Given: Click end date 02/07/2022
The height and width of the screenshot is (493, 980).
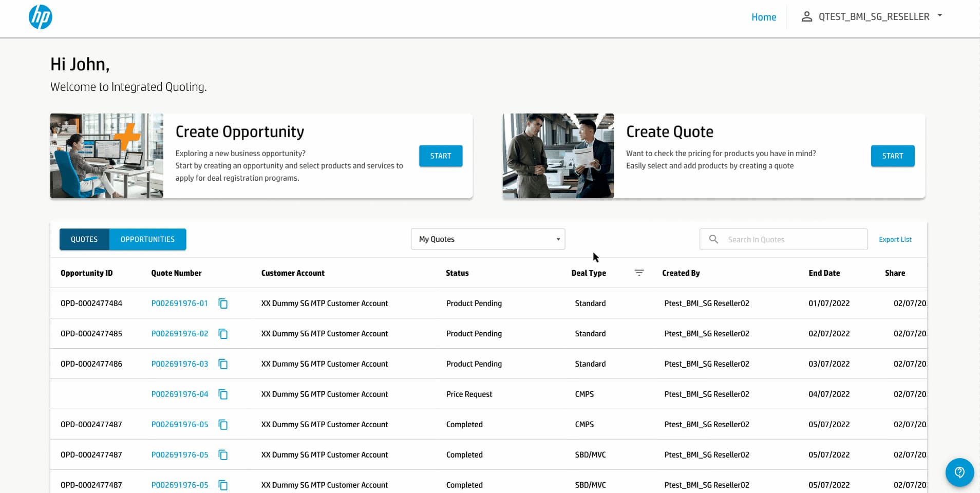Looking at the screenshot, I should click(x=829, y=334).
